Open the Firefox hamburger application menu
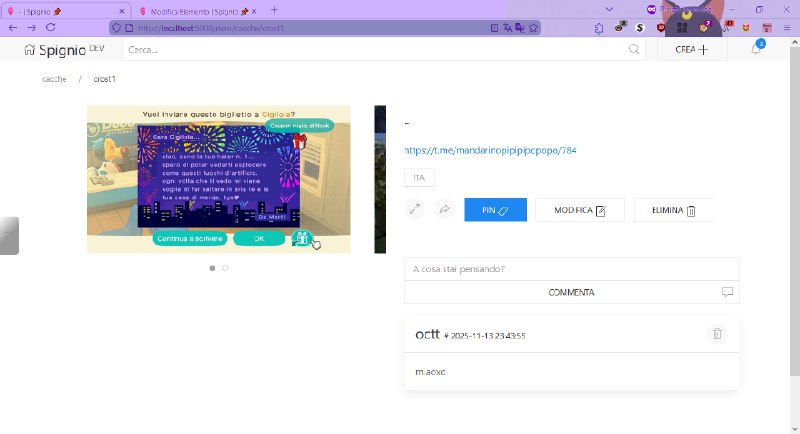 [x=787, y=28]
